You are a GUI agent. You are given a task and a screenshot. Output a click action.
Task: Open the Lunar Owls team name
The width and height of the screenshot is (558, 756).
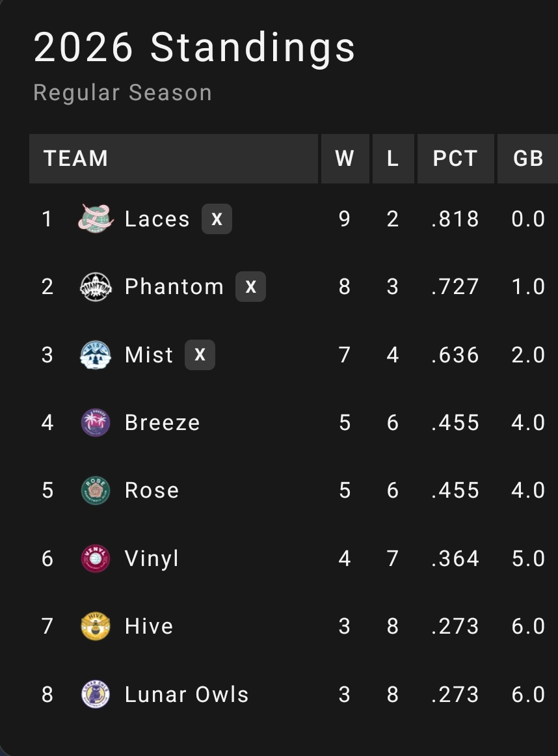click(187, 694)
